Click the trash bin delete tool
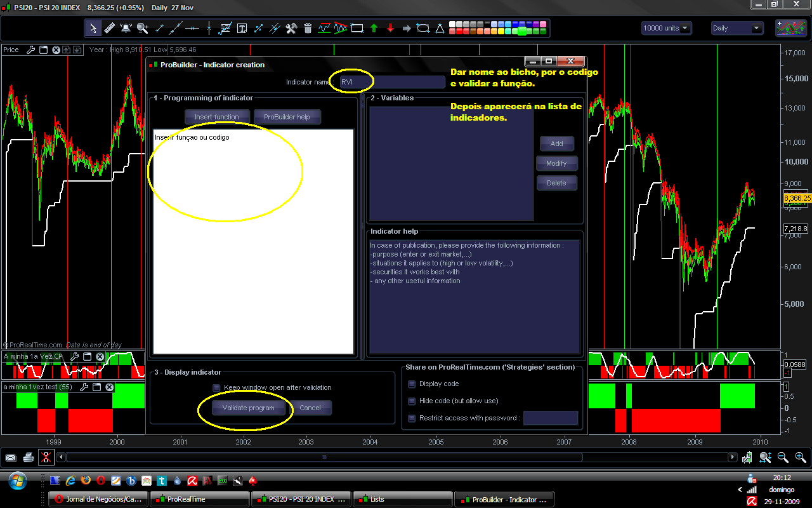812x508 pixels. click(308, 28)
